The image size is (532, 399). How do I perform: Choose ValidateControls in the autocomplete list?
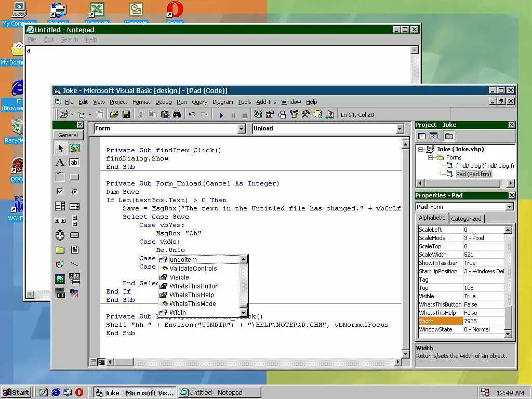pos(199,269)
